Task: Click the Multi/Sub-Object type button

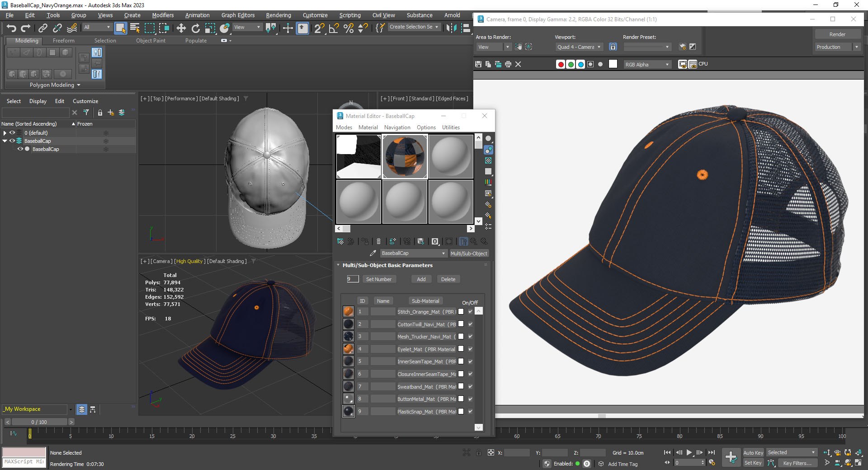Action: (469, 253)
